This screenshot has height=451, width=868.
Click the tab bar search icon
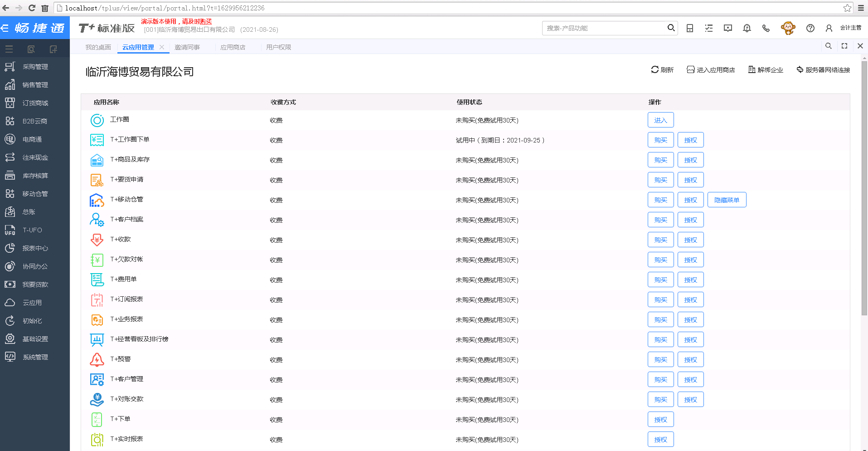point(829,46)
